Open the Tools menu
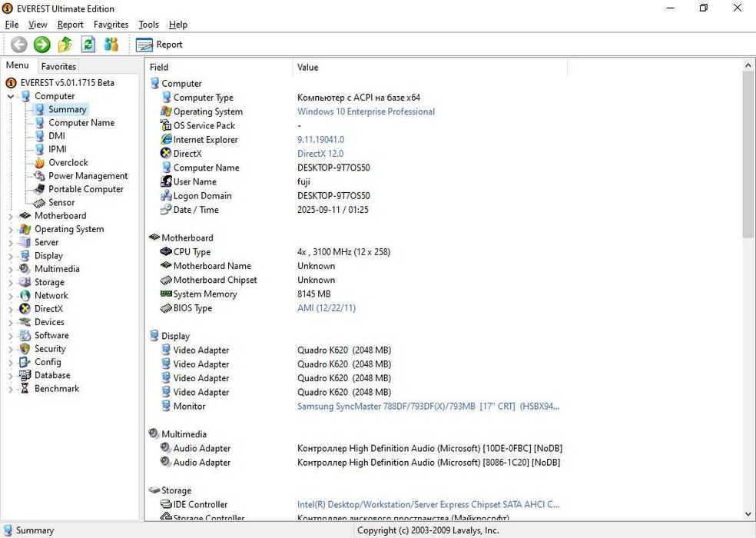The height and width of the screenshot is (538, 756). pyautogui.click(x=148, y=25)
